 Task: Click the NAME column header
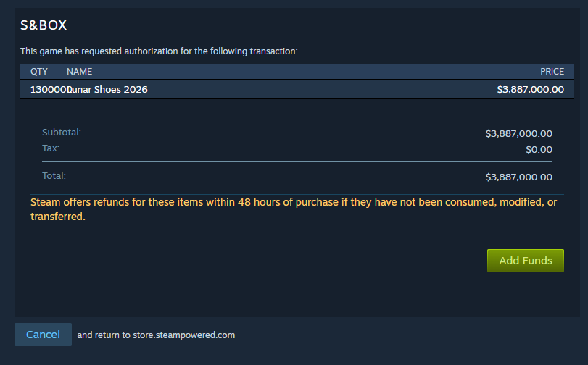coord(80,72)
